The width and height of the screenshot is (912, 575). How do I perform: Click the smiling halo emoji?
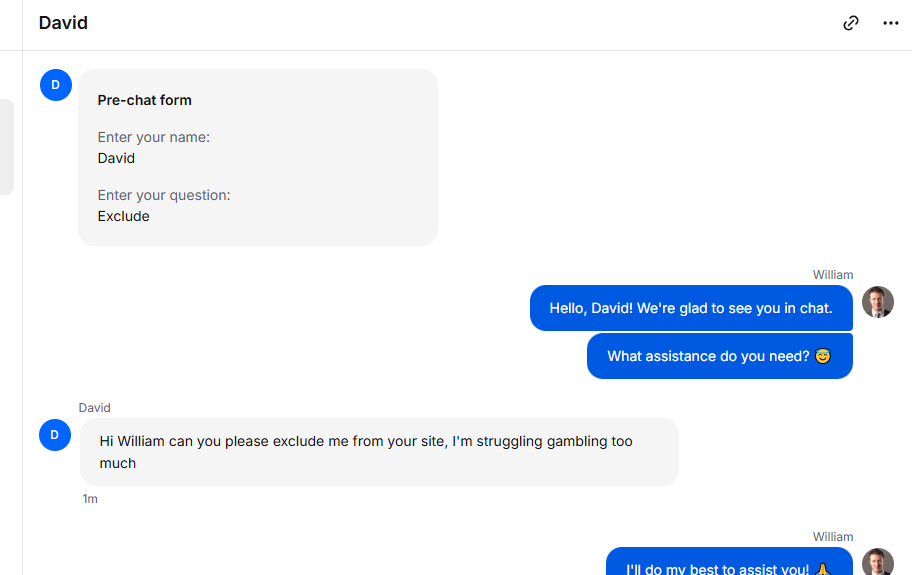pyautogui.click(x=822, y=356)
